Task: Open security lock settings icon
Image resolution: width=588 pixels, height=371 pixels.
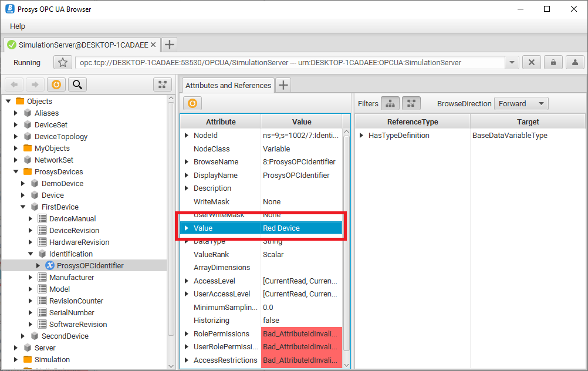Action: pyautogui.click(x=553, y=63)
